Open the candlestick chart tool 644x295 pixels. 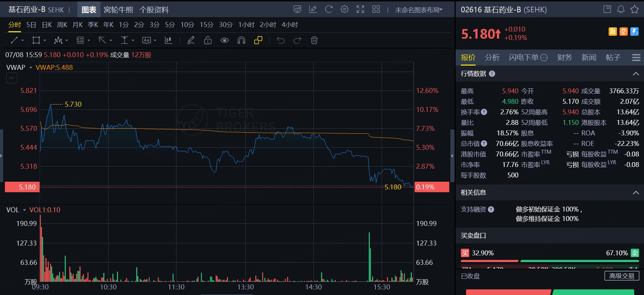(168, 40)
